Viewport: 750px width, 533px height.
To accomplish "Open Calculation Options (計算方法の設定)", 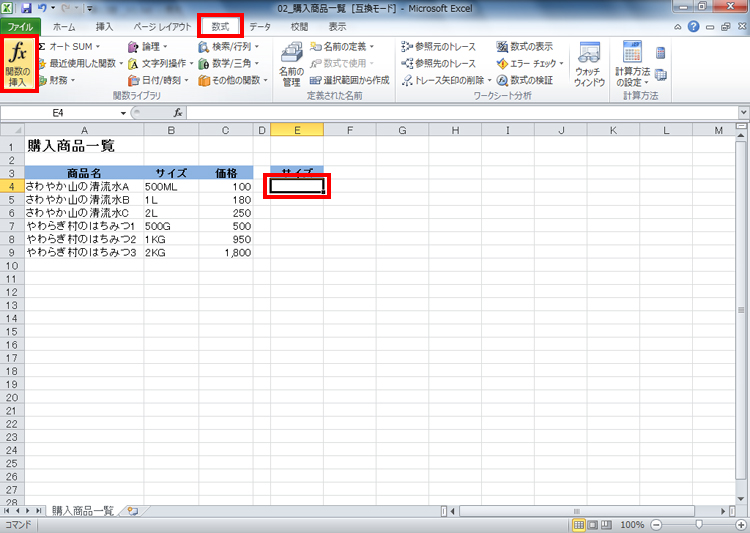I will (x=632, y=64).
